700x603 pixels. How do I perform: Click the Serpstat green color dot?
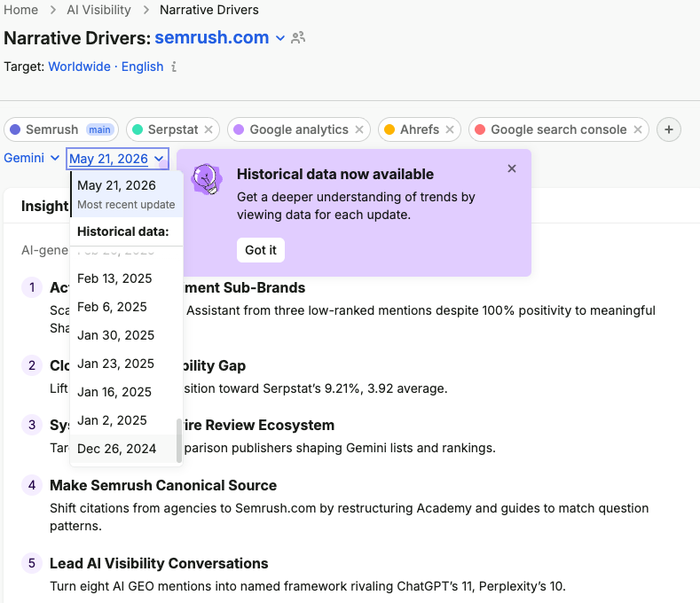click(138, 129)
